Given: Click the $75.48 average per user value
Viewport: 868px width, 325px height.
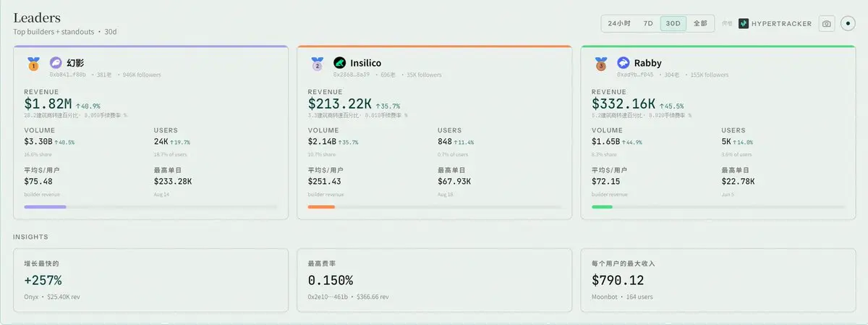Looking at the screenshot, I should [38, 181].
